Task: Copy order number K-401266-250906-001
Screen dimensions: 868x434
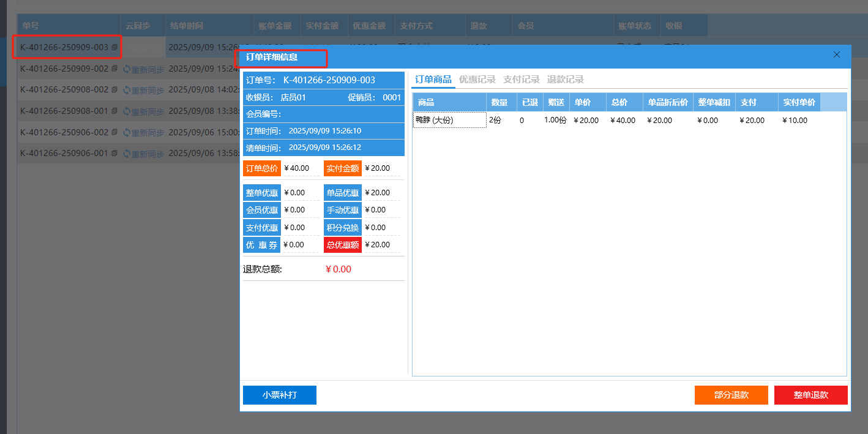Action: (114, 154)
